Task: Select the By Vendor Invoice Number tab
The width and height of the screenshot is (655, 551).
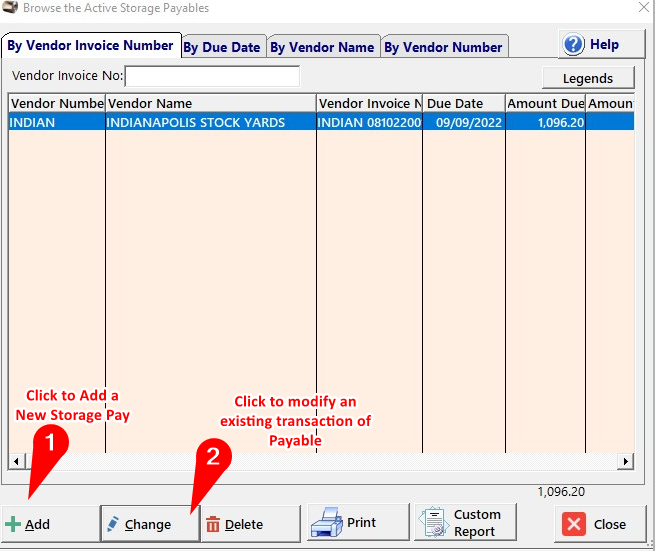Action: 90,45
